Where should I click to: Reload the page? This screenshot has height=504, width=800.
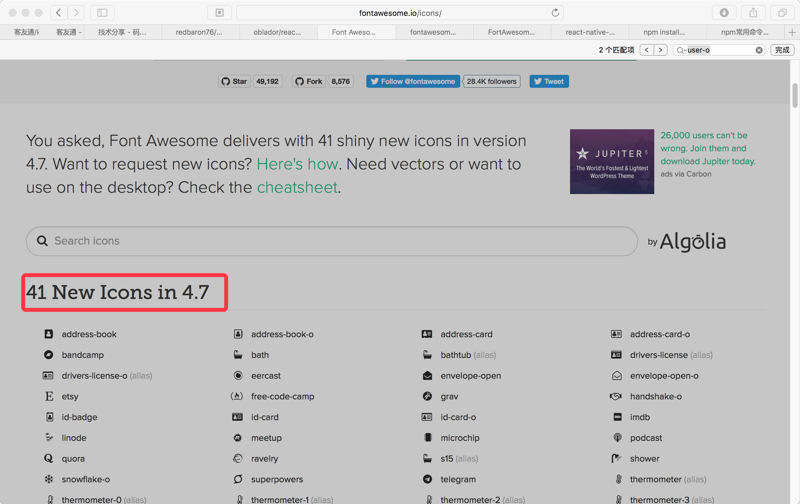(x=555, y=13)
